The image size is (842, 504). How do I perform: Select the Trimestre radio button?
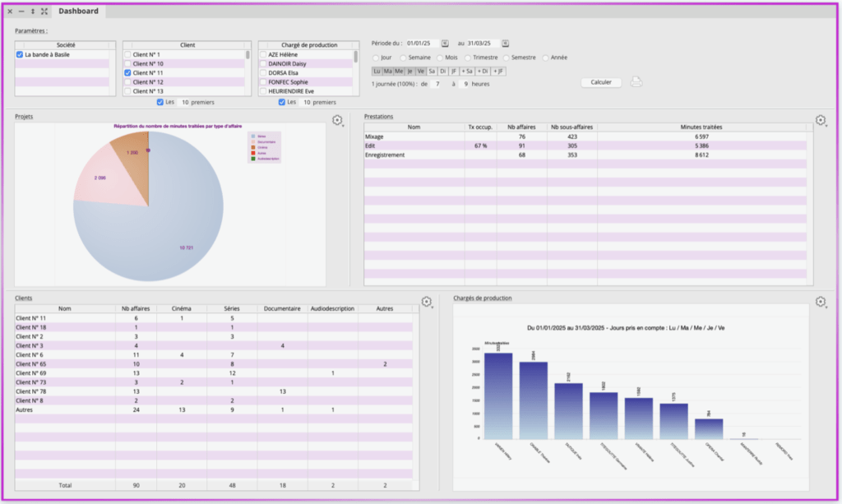click(x=468, y=58)
